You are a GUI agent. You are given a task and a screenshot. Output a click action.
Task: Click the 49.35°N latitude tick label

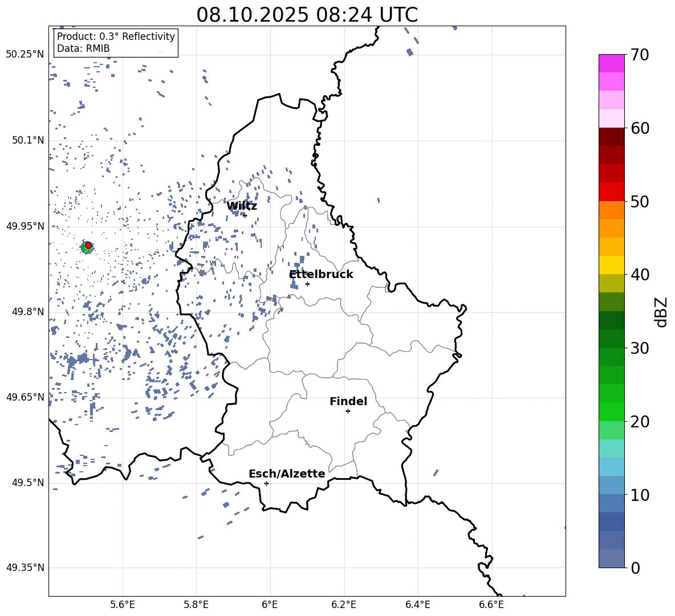[x=25, y=568]
